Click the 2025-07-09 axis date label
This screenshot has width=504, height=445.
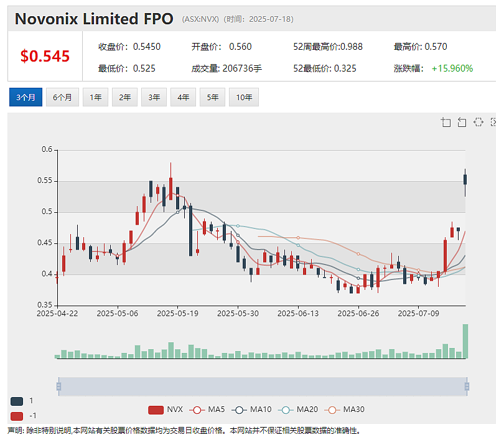tap(419, 314)
